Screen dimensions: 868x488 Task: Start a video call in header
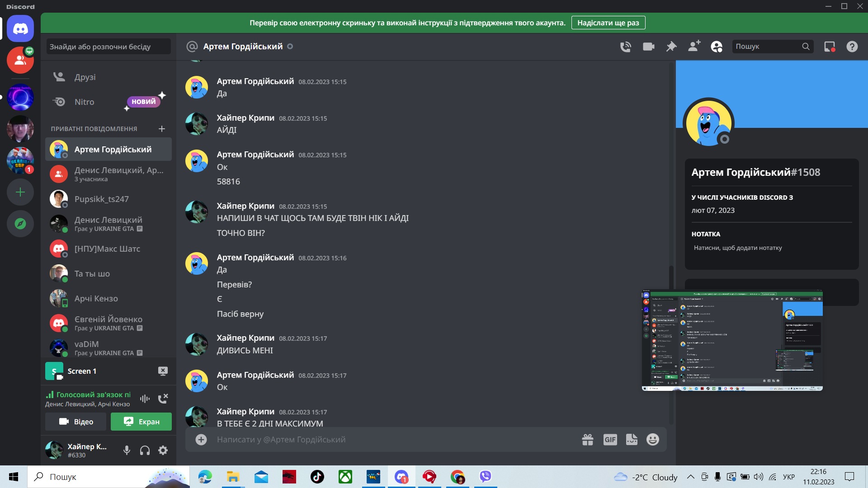click(649, 47)
